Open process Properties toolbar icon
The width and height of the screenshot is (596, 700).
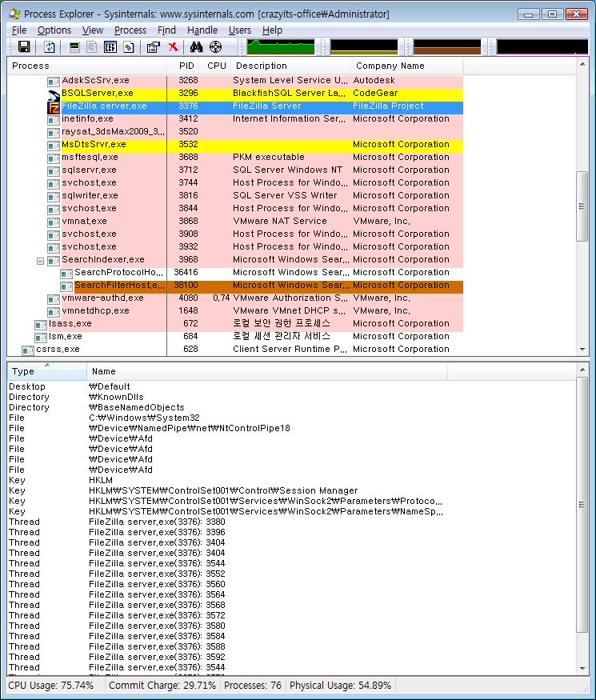click(x=153, y=47)
